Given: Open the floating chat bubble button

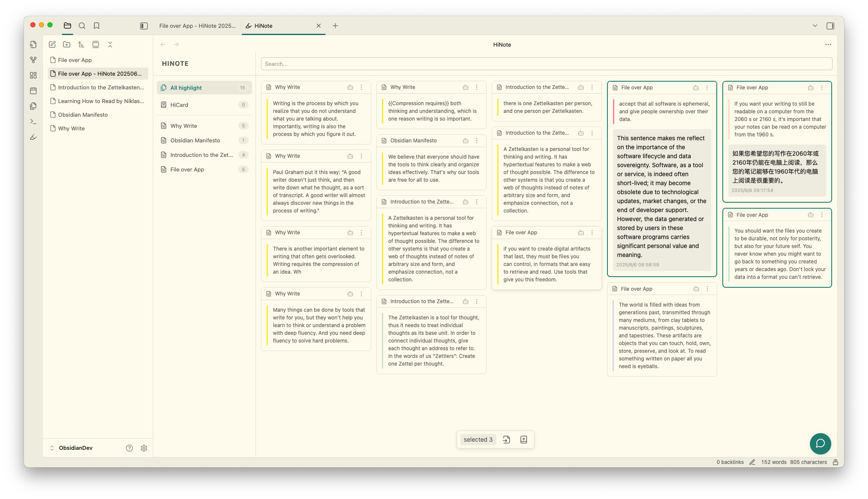Looking at the screenshot, I should (820, 443).
